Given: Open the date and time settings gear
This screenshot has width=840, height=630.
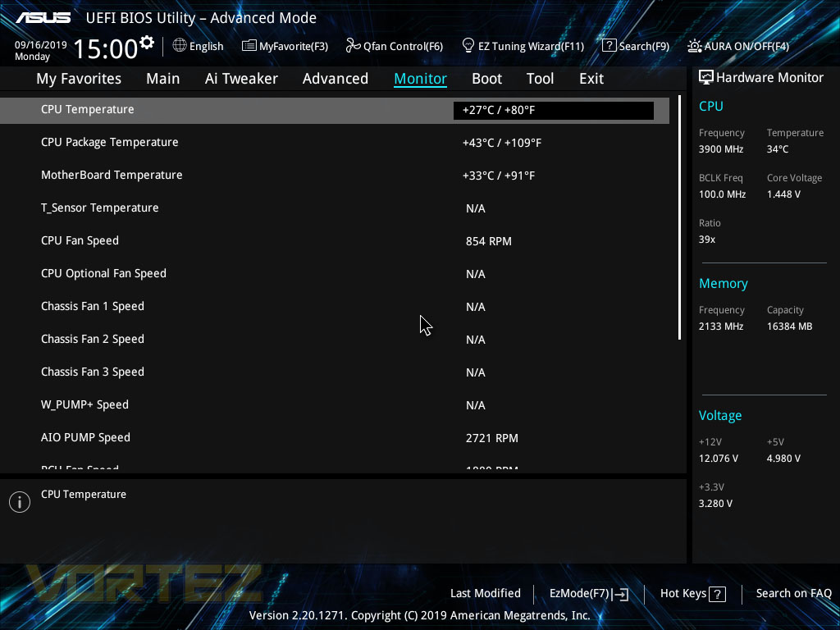Looking at the screenshot, I should [147, 43].
